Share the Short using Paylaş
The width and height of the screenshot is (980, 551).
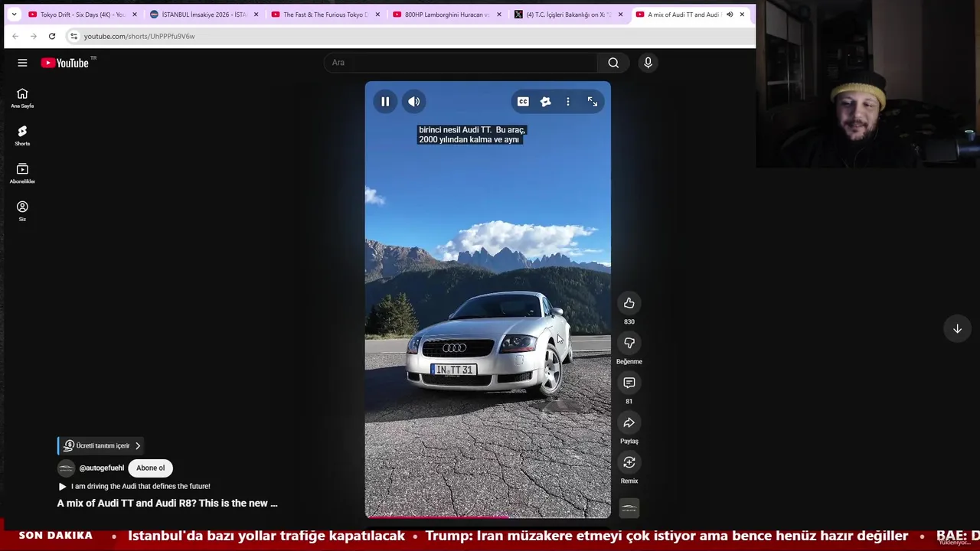[629, 422]
